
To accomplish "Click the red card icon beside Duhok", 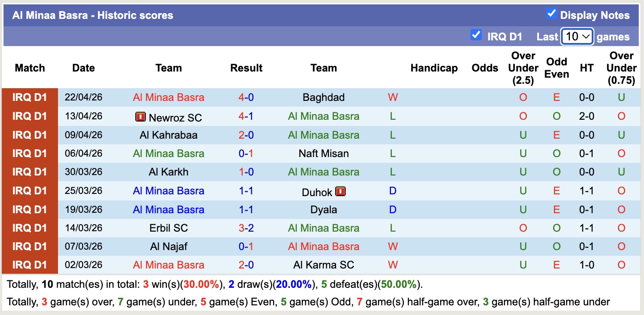I will pos(340,192).
